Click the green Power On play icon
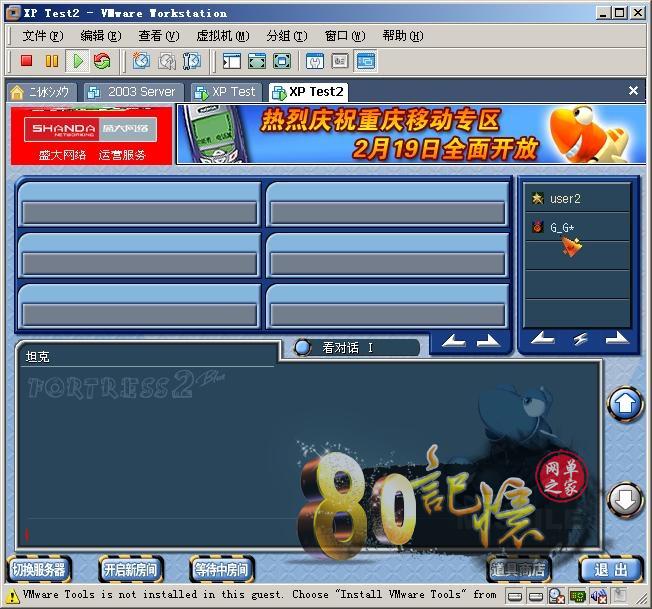The width and height of the screenshot is (652, 609). [x=77, y=62]
